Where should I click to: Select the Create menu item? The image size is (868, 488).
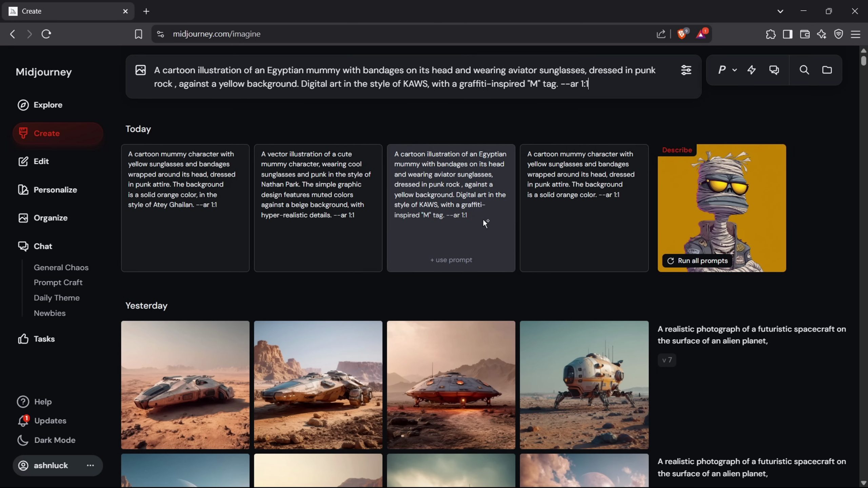(x=58, y=133)
